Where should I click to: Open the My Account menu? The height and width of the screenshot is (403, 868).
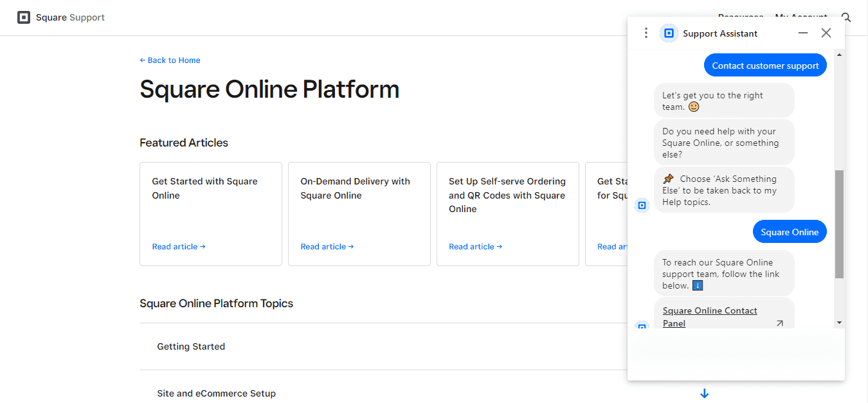(x=800, y=17)
